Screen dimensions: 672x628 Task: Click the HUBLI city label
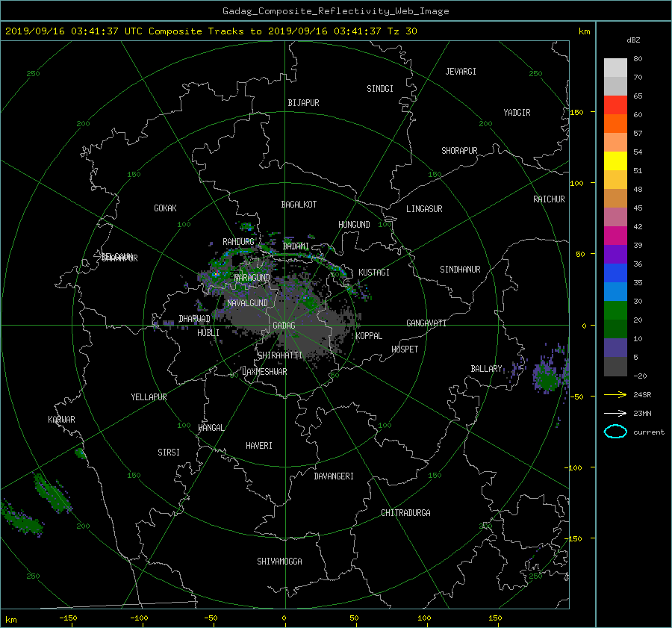208,333
